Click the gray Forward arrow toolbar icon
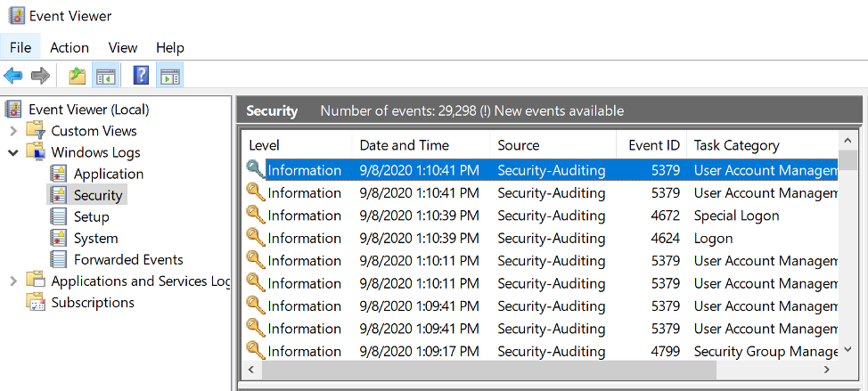868x391 pixels. pos(40,76)
